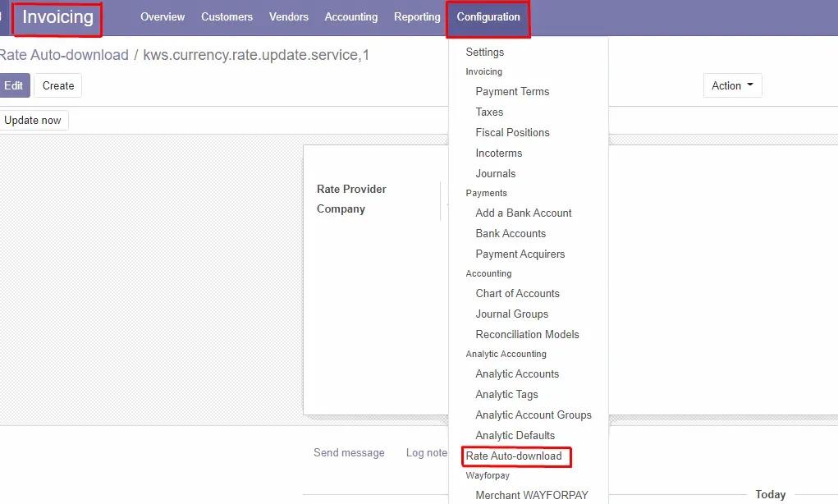Open Payment Terms configuration
838x504 pixels.
click(x=512, y=91)
